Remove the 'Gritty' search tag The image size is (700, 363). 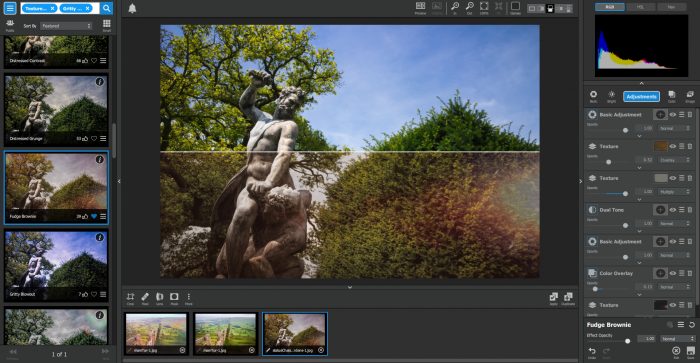[x=88, y=8]
